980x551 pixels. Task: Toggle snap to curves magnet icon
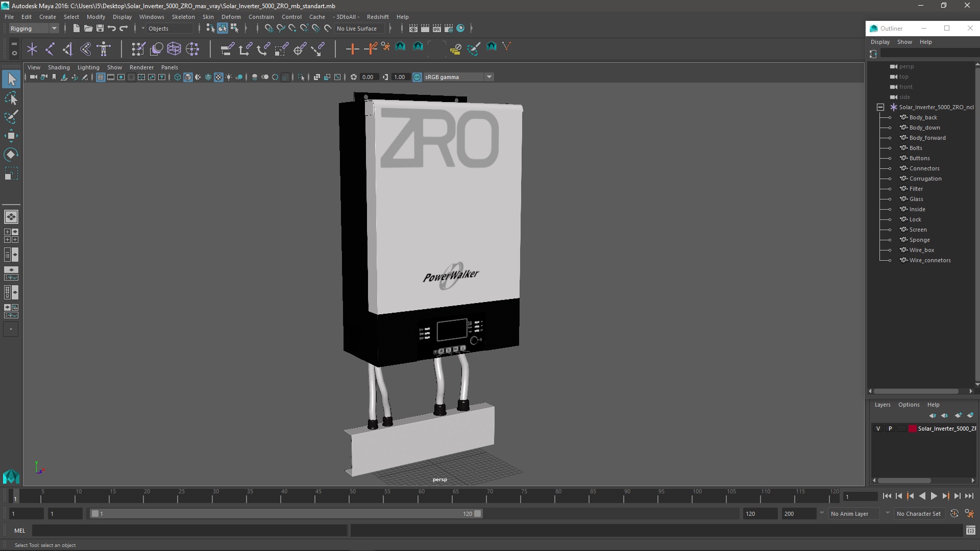(280, 29)
